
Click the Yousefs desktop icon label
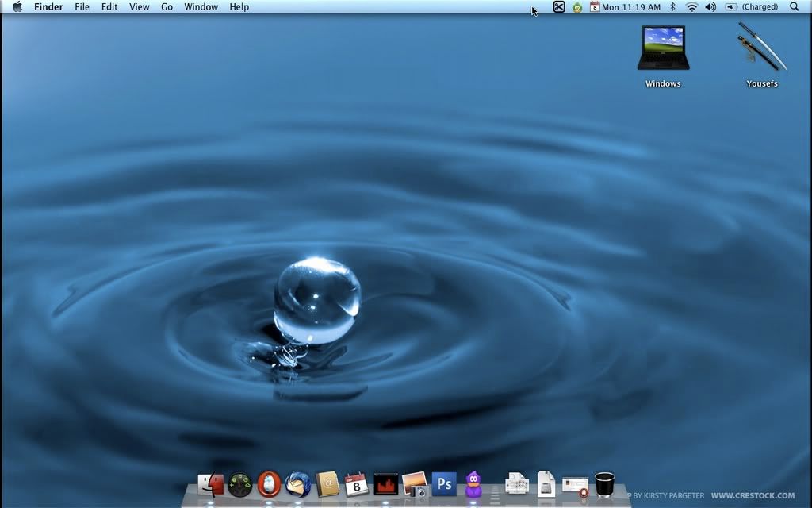click(x=762, y=83)
